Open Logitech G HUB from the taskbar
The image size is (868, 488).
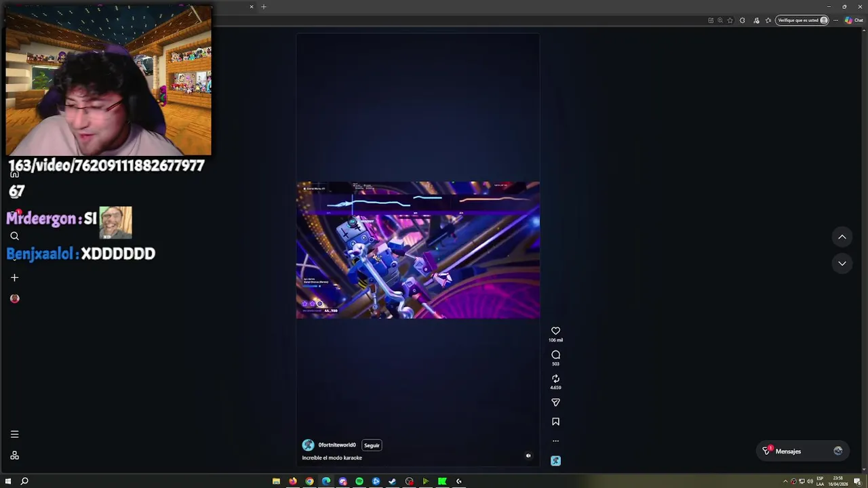pyautogui.click(x=458, y=481)
